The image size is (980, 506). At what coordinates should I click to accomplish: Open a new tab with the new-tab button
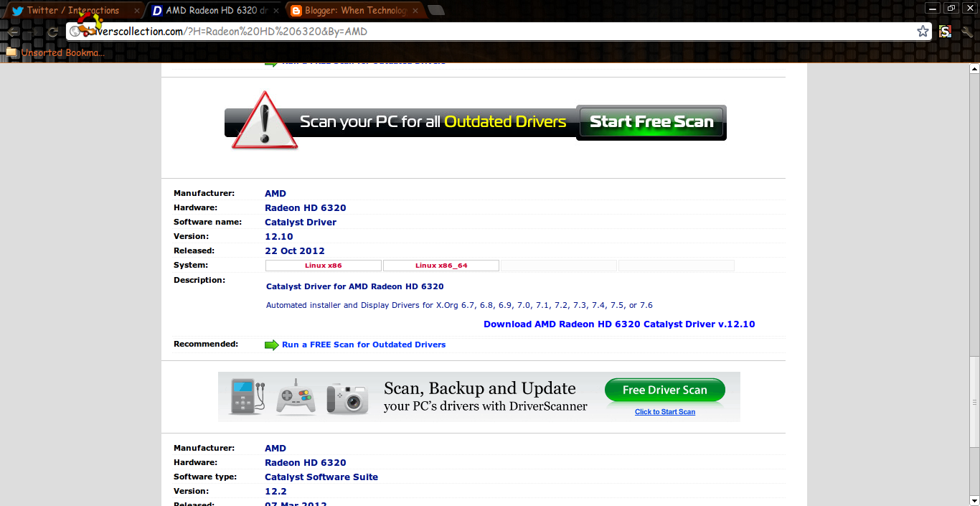(x=435, y=10)
